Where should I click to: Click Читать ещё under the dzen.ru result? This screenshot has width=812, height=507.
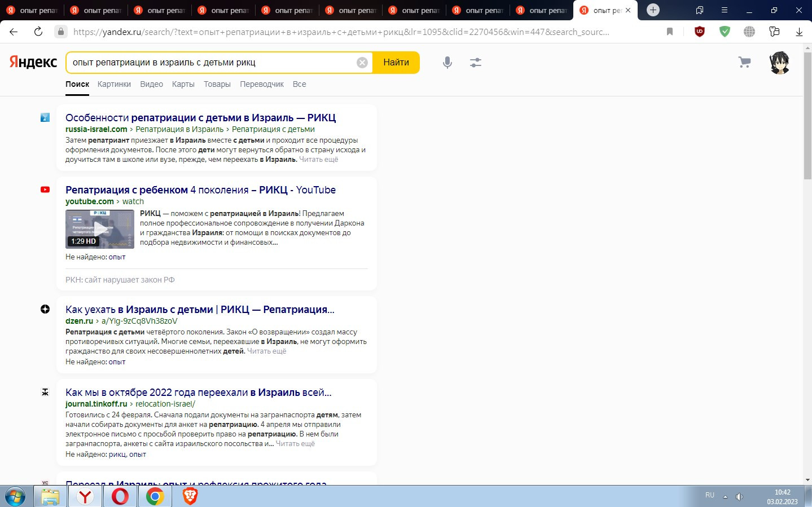pyautogui.click(x=267, y=351)
